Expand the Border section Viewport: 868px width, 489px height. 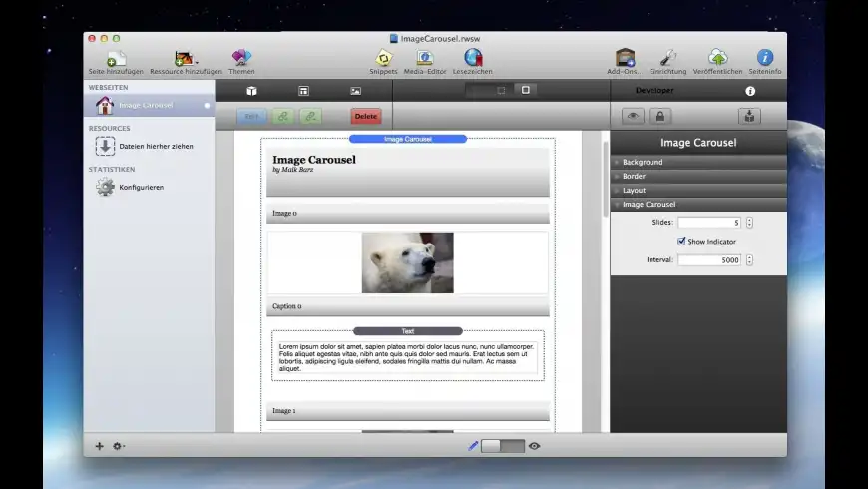[698, 176]
